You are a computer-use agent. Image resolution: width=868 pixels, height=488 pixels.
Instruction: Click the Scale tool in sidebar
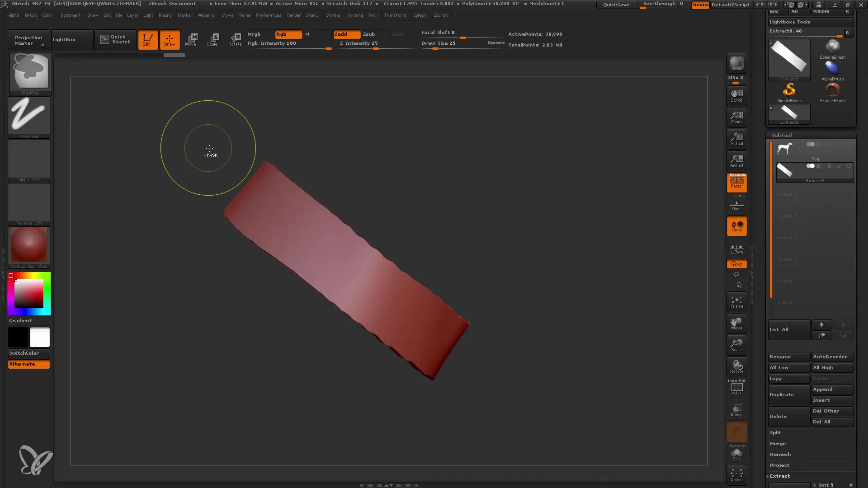[737, 346]
